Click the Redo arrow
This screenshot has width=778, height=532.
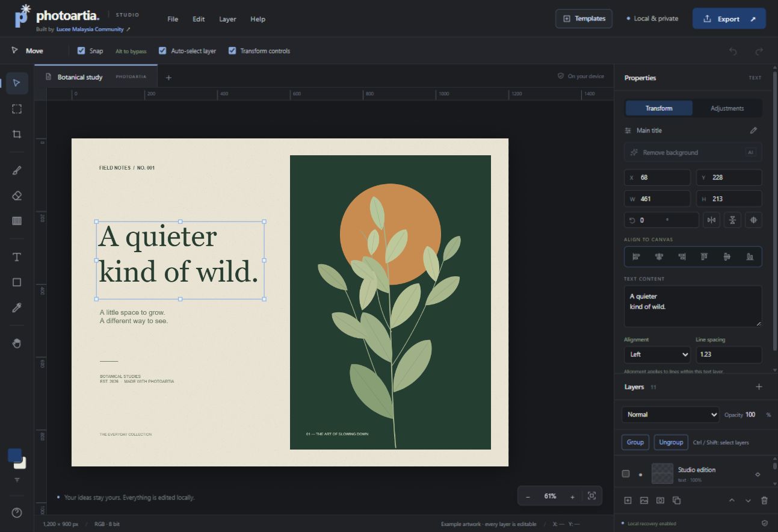[x=759, y=51]
